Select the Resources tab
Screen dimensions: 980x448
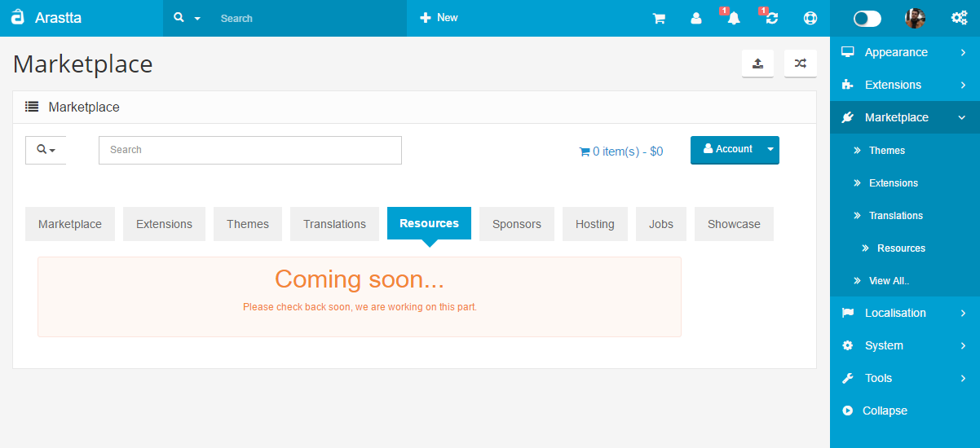point(429,223)
